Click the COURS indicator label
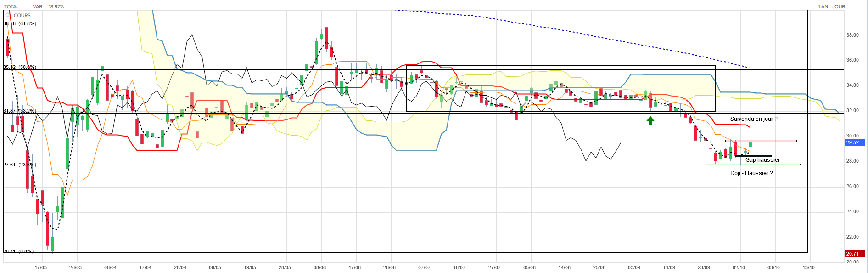Viewport: 868px width, 273px height. coord(22,15)
